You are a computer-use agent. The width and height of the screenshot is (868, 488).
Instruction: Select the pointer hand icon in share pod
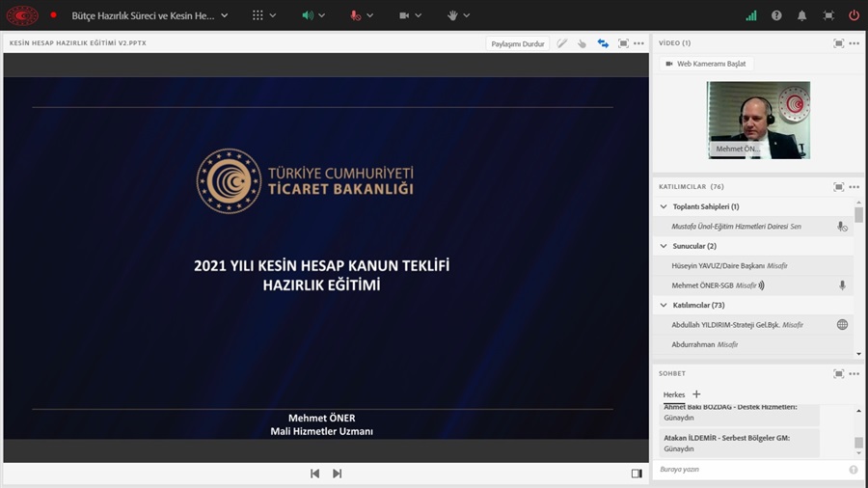[582, 43]
